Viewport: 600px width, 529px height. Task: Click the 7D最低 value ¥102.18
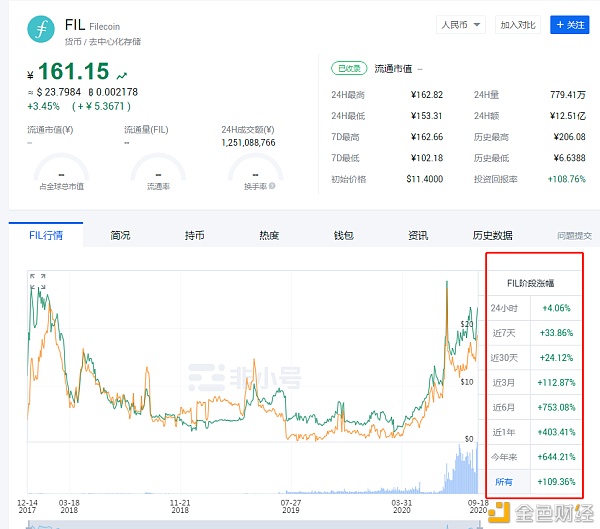point(427,158)
